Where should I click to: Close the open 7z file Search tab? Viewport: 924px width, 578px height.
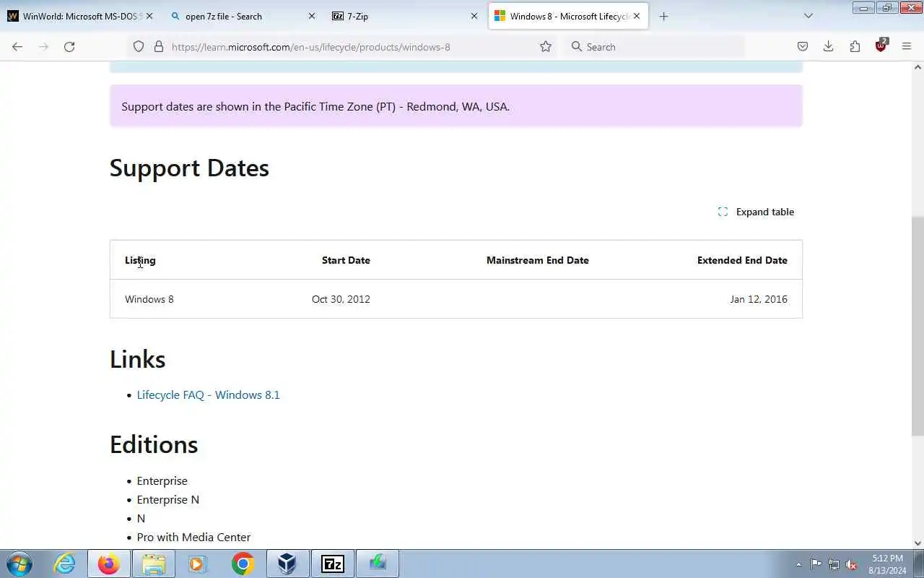[x=312, y=16]
